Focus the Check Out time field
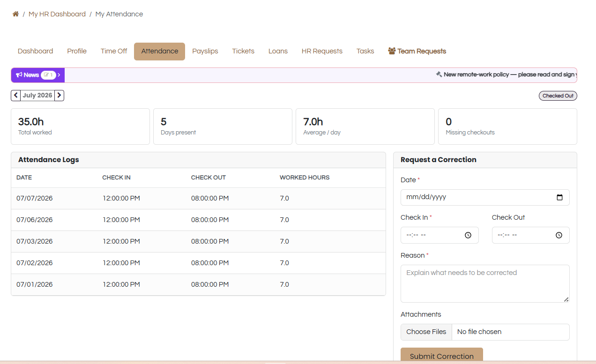The width and height of the screenshot is (596, 364). tap(531, 235)
